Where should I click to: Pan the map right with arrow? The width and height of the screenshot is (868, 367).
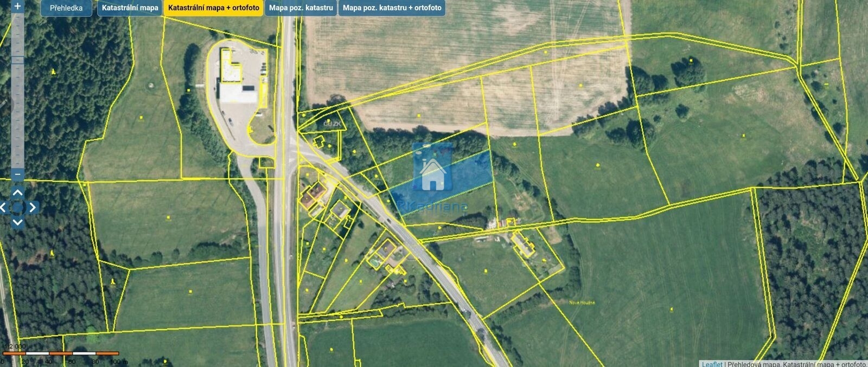tap(33, 207)
